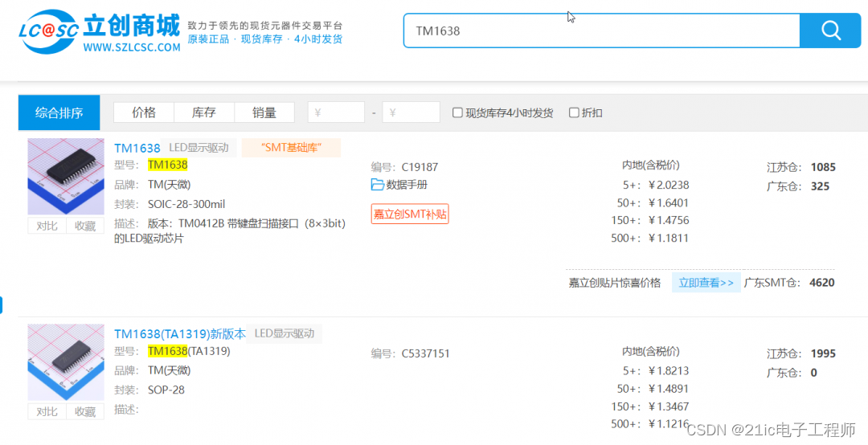
Task: Focus the TM1638 search input field
Action: 602,31
